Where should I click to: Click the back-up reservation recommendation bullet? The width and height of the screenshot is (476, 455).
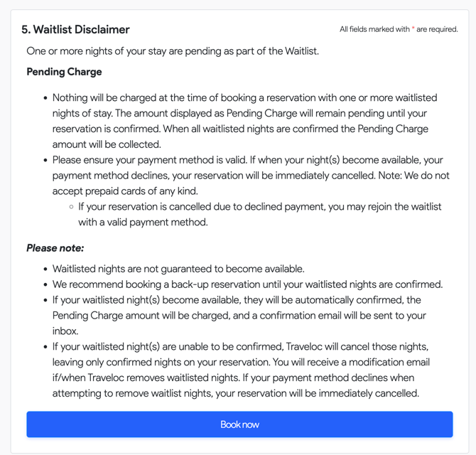[x=247, y=284]
